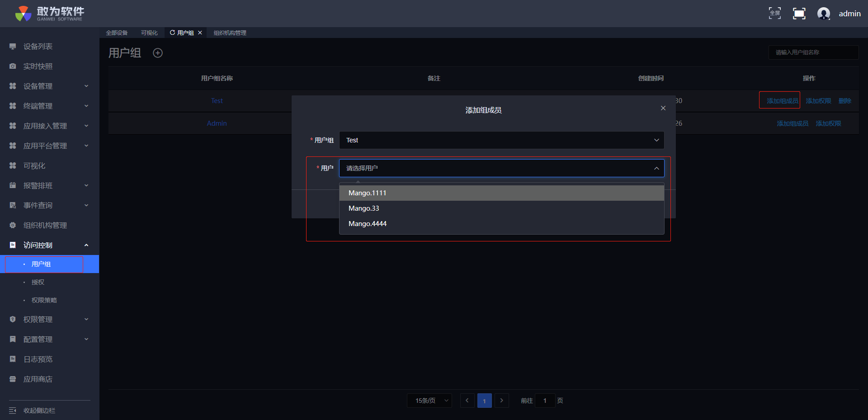Viewport: 868px width, 420px height.
Task: Expand the 应用接入管理 menu chevron
Action: pos(86,126)
